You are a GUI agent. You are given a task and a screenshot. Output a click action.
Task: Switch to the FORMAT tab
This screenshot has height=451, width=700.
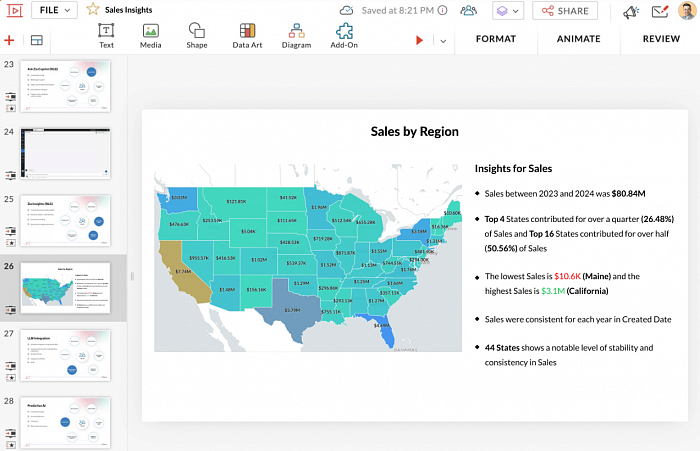coord(496,39)
